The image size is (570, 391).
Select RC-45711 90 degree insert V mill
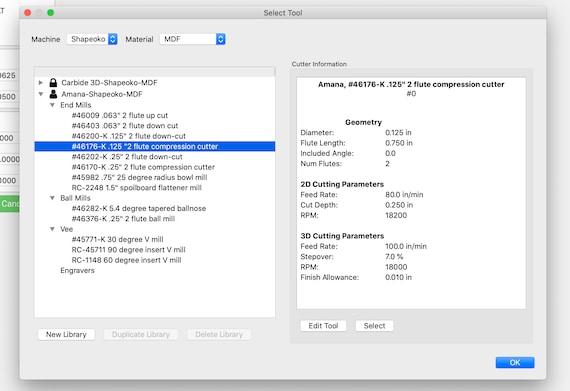pyautogui.click(x=128, y=250)
